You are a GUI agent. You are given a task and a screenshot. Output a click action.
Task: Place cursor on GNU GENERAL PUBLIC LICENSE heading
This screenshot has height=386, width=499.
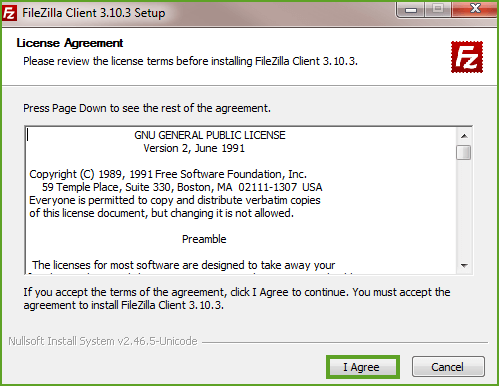coord(210,135)
